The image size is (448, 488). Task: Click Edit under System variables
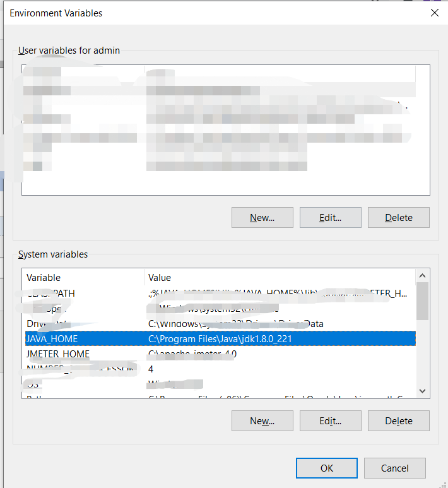coord(331,421)
